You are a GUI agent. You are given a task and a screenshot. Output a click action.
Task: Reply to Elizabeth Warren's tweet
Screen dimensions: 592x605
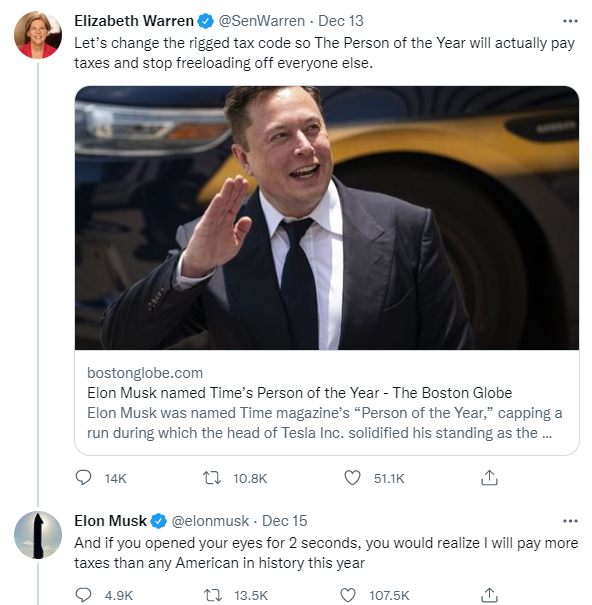point(83,478)
